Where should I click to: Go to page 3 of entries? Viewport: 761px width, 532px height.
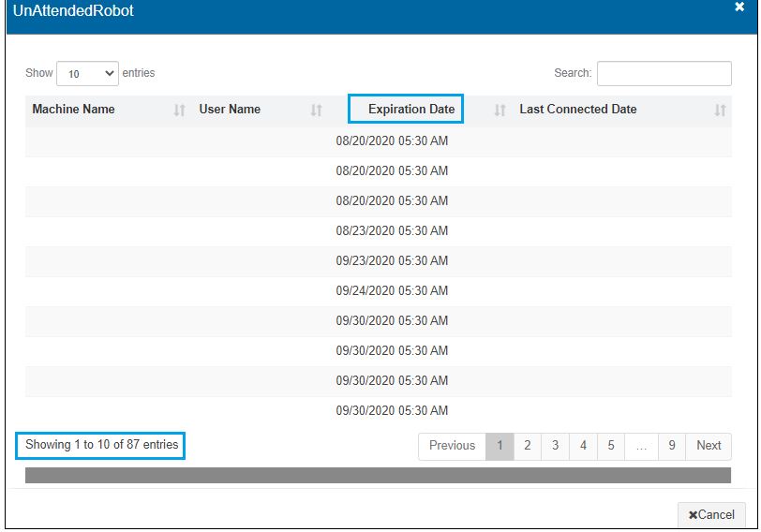tap(555, 446)
